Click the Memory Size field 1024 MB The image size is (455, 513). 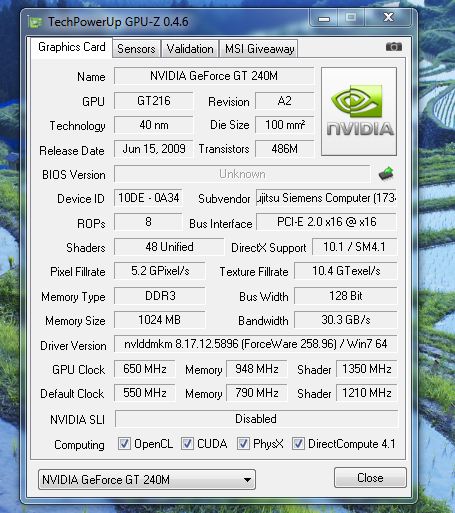coord(160,320)
